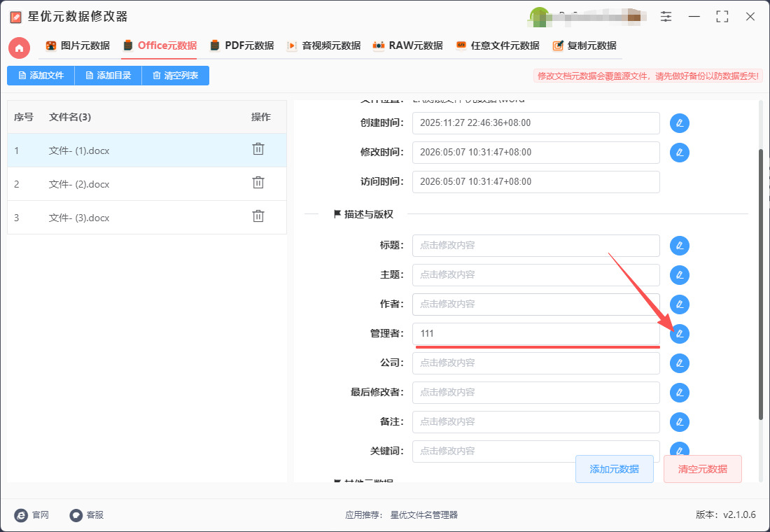770x532 pixels.
Task: Click the 文件名(3) column header
Action: coord(70,117)
